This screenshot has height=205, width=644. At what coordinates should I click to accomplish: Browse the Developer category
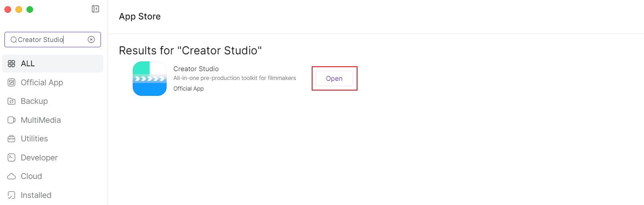[x=39, y=158]
